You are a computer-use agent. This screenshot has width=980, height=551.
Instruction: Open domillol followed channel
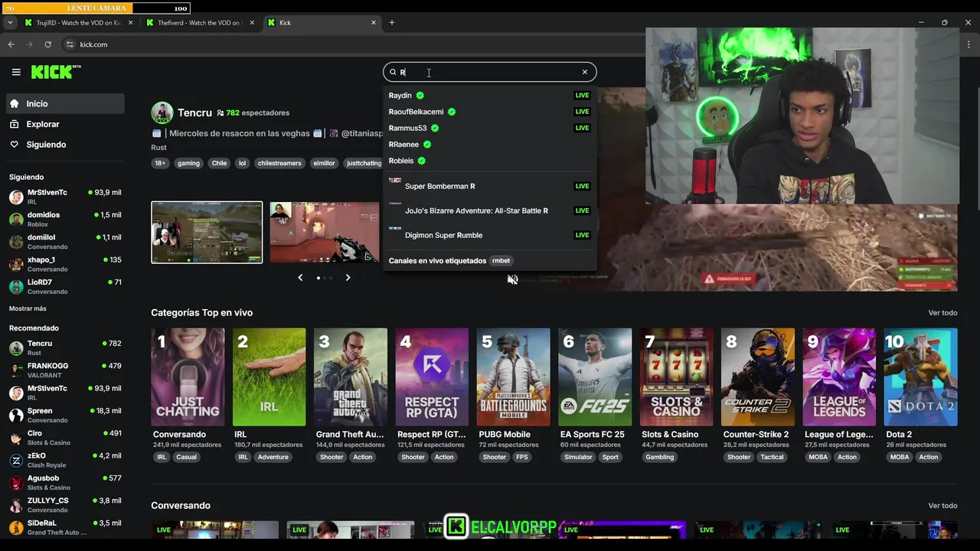pos(65,242)
